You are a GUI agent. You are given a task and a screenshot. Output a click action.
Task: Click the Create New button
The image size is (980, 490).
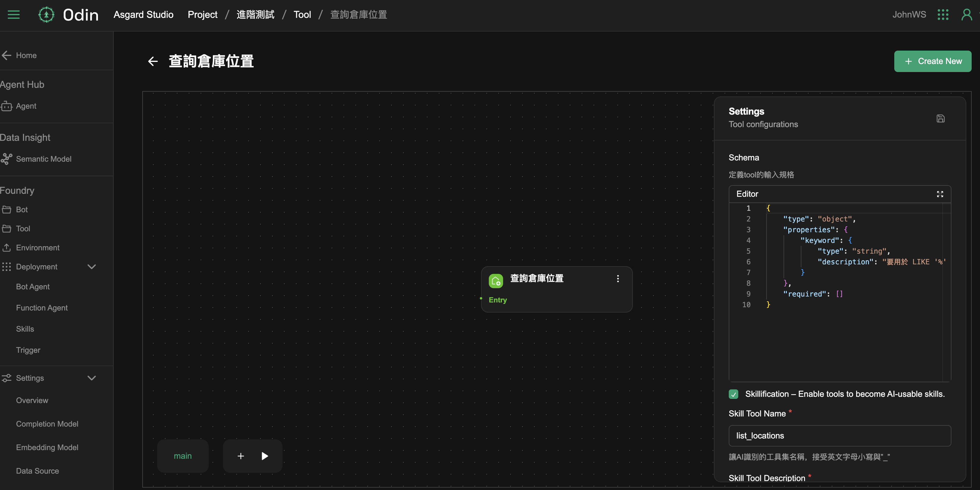tap(932, 61)
